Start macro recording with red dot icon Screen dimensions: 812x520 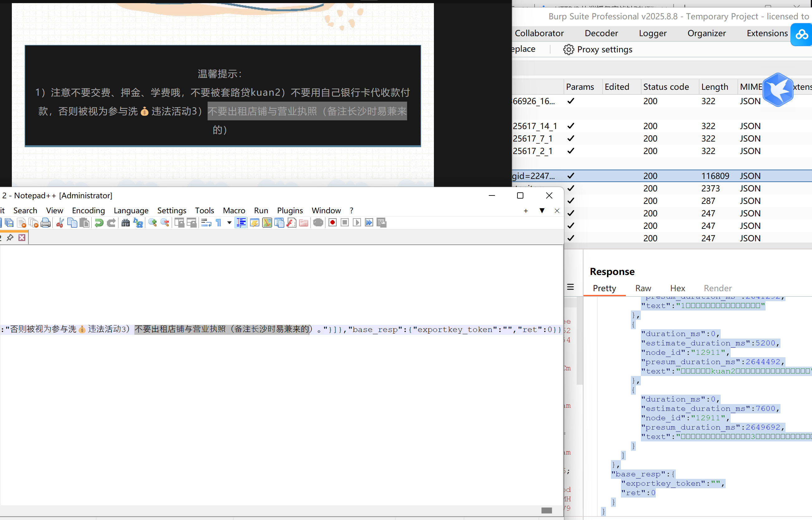[x=333, y=223]
